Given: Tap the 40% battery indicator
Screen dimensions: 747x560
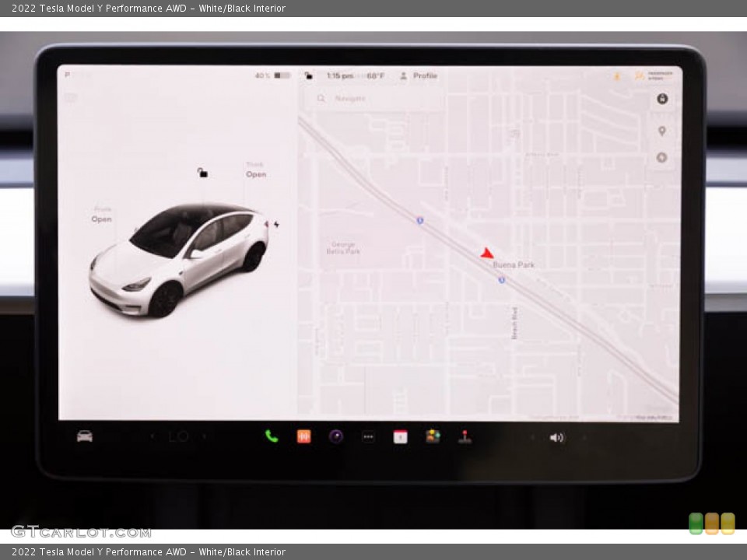Looking at the screenshot, I should click(x=272, y=75).
